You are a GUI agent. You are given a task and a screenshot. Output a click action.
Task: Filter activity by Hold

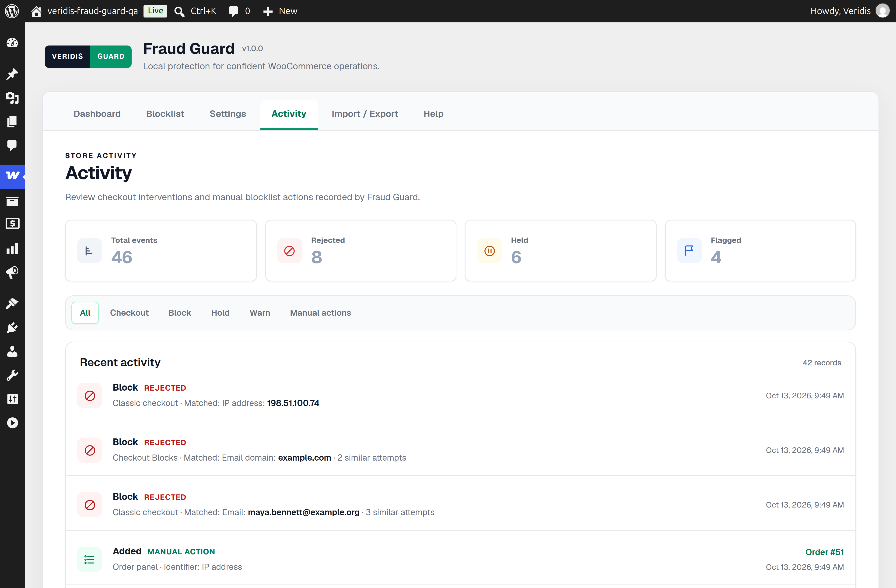[x=220, y=313]
